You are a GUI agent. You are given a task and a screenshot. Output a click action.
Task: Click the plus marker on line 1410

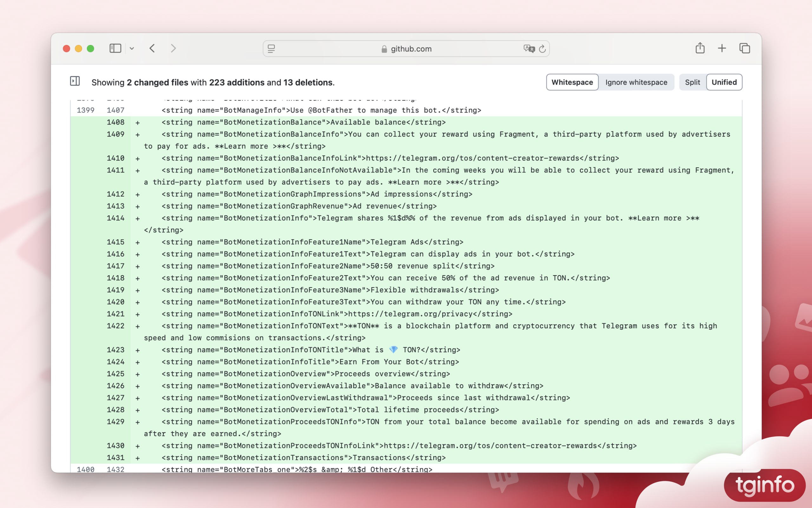[137, 159]
